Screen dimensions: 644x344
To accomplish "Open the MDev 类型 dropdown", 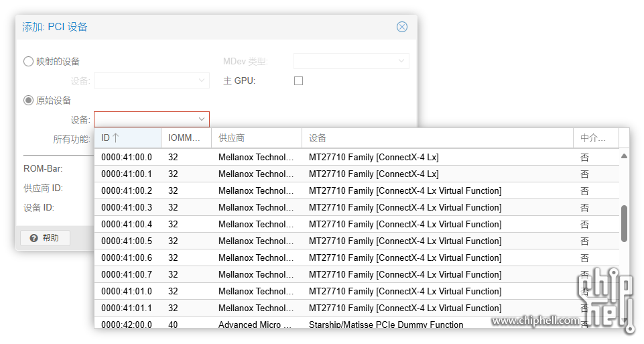I will tap(351, 61).
